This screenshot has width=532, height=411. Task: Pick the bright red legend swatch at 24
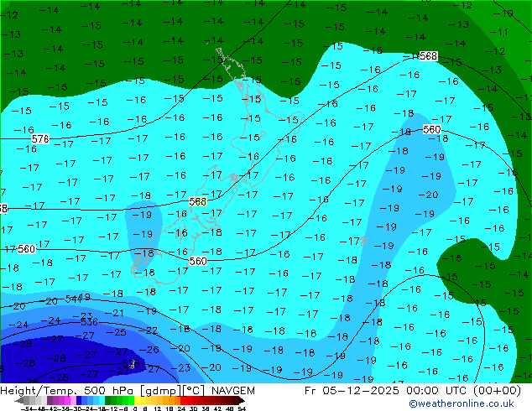(x=183, y=401)
